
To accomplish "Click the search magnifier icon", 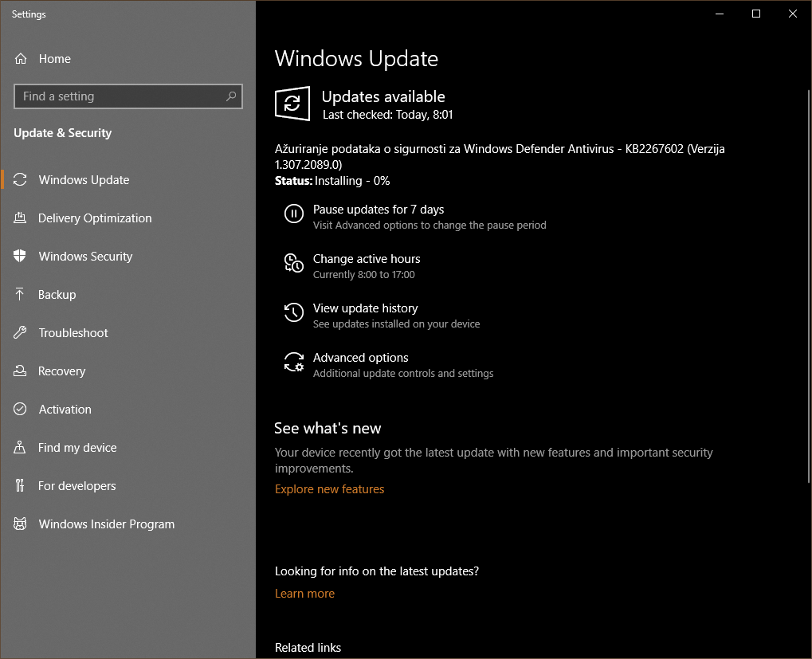I will coord(231,96).
